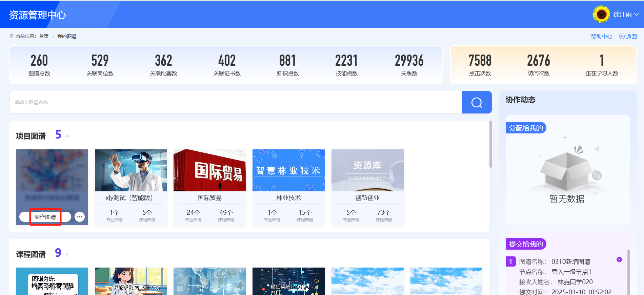Viewport: 644px width, 295px height.
Task: Open the 智慧林业技术 card thumbnail
Action: tap(288, 170)
